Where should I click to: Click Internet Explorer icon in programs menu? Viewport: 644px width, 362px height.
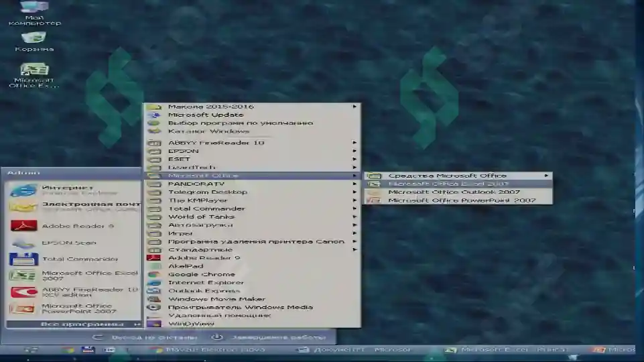click(153, 282)
